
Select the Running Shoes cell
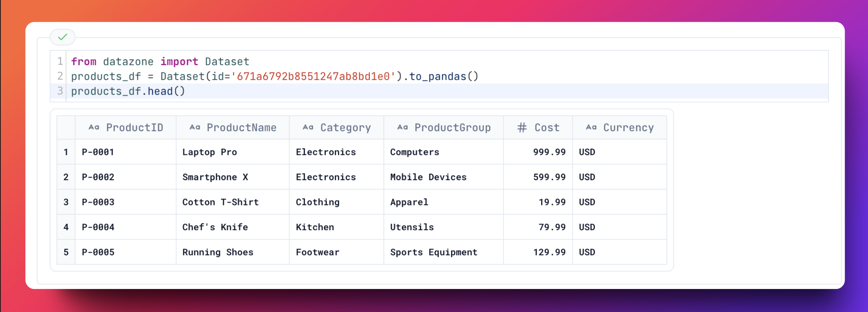pos(233,252)
